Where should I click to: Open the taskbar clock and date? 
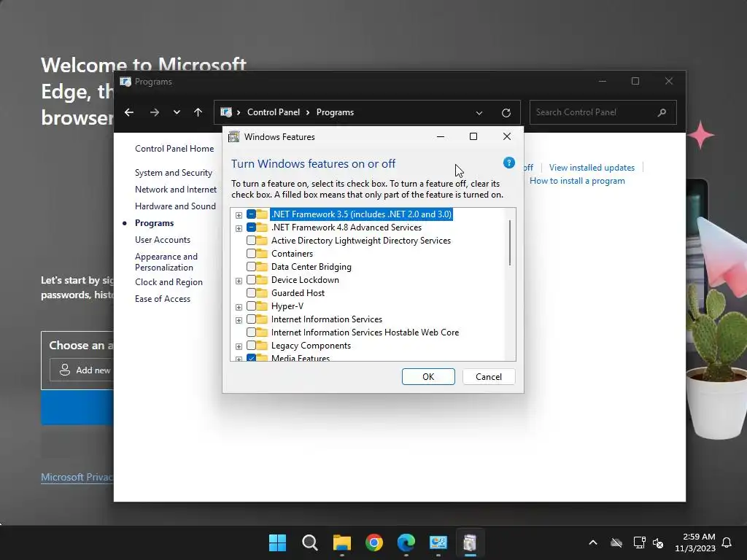695,542
